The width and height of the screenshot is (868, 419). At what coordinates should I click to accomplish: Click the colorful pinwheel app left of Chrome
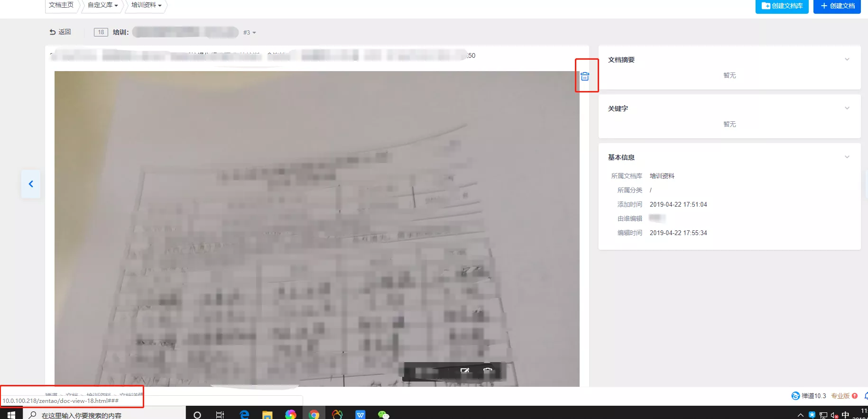[x=291, y=415]
